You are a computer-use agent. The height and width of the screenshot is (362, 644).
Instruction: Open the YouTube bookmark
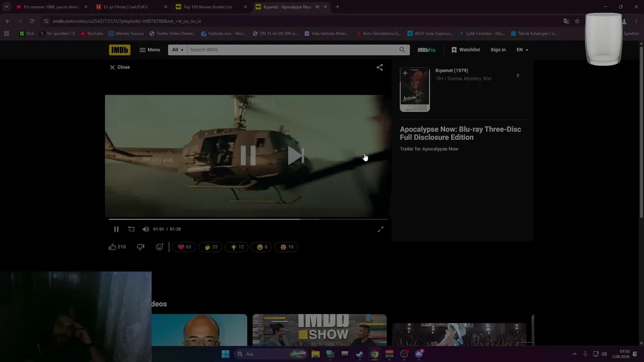click(x=92, y=34)
